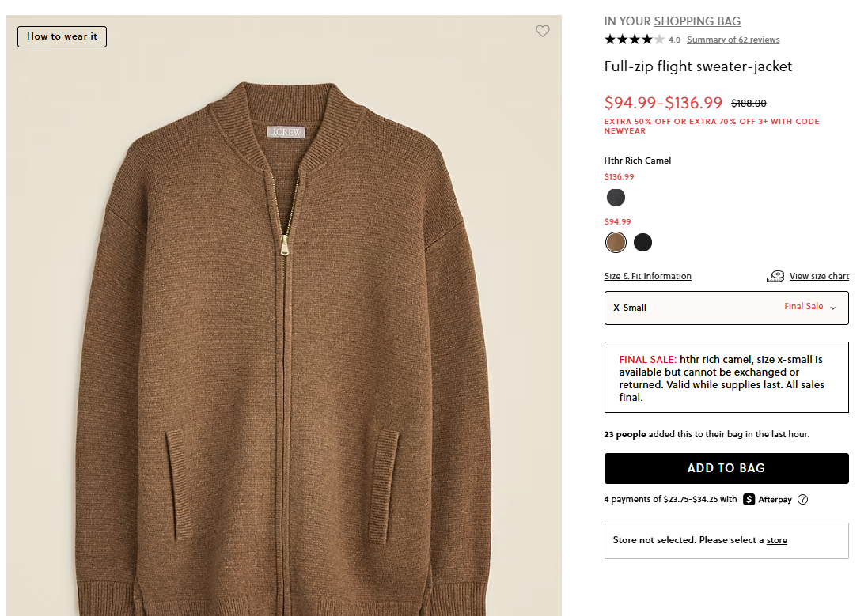This screenshot has width=868, height=616.
Task: Click the store link to select a store
Action: pos(776,541)
